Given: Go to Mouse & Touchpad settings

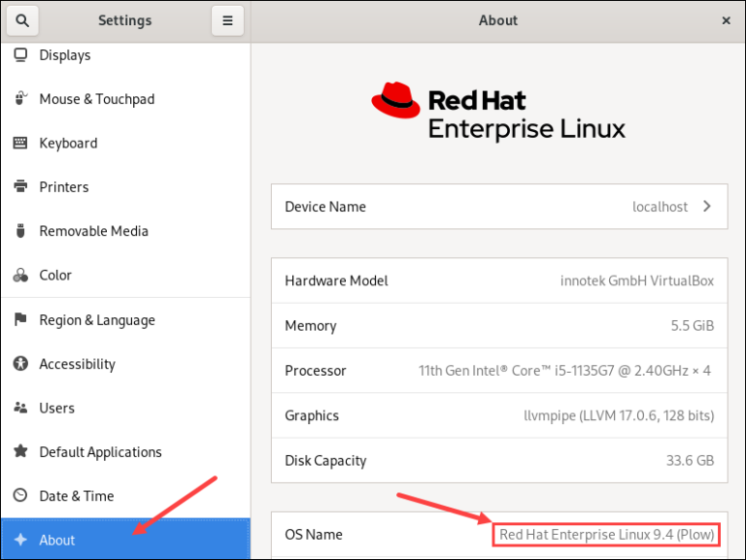Looking at the screenshot, I should (x=125, y=99).
